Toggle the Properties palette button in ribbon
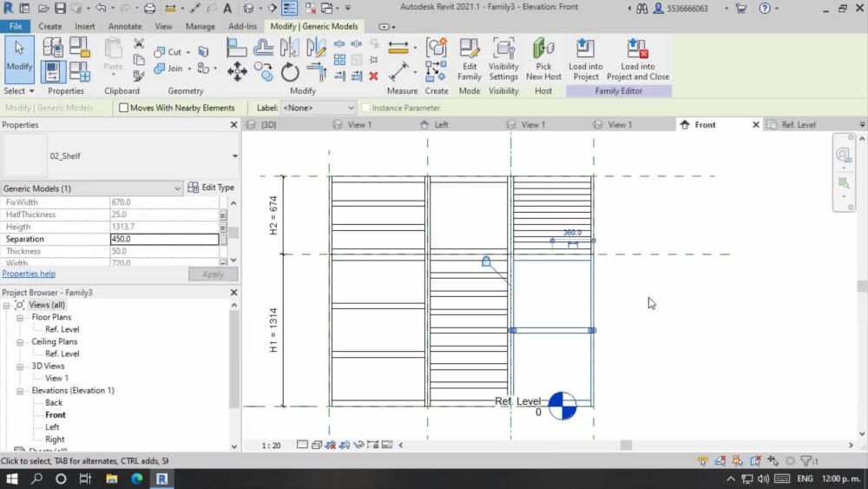868x489 pixels. (53, 72)
